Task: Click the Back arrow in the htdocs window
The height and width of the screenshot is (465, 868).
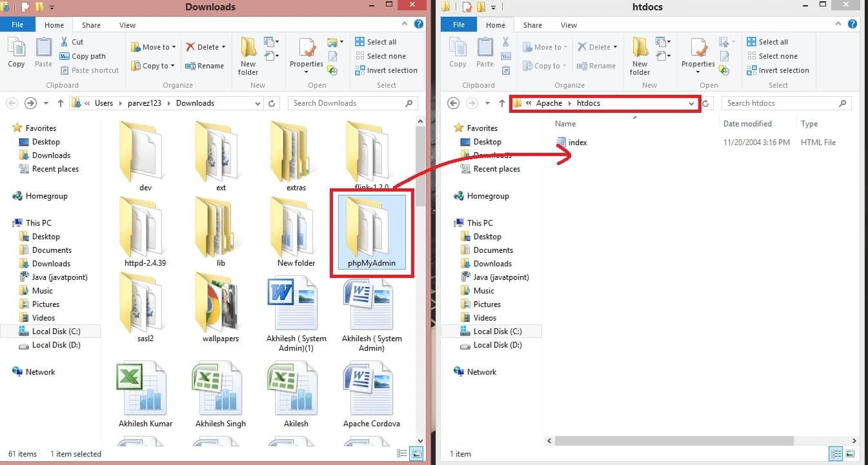Action: click(x=453, y=103)
